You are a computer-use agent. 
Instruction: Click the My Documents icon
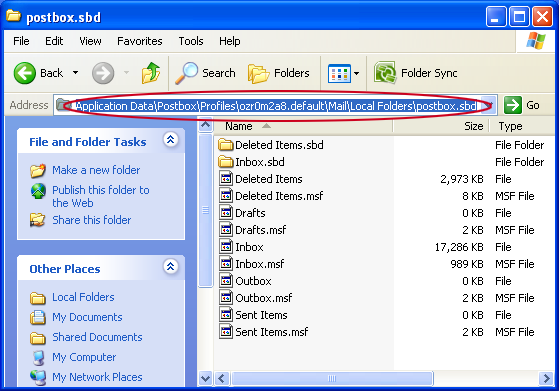pyautogui.click(x=38, y=317)
